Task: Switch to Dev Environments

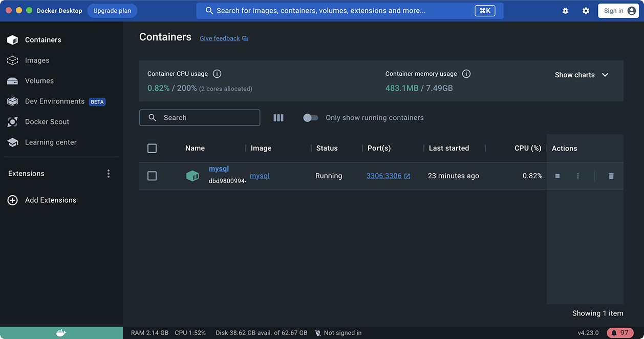Action: click(x=54, y=101)
